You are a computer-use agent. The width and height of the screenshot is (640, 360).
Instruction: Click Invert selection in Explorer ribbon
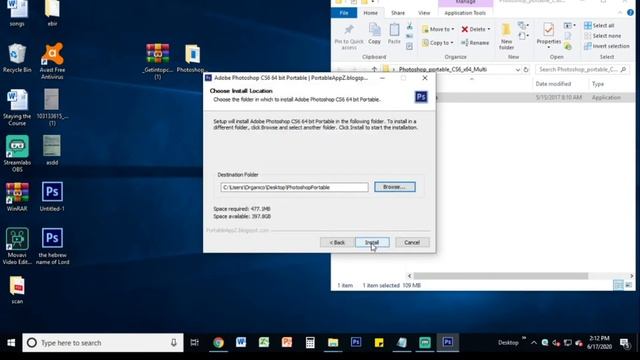607,46
